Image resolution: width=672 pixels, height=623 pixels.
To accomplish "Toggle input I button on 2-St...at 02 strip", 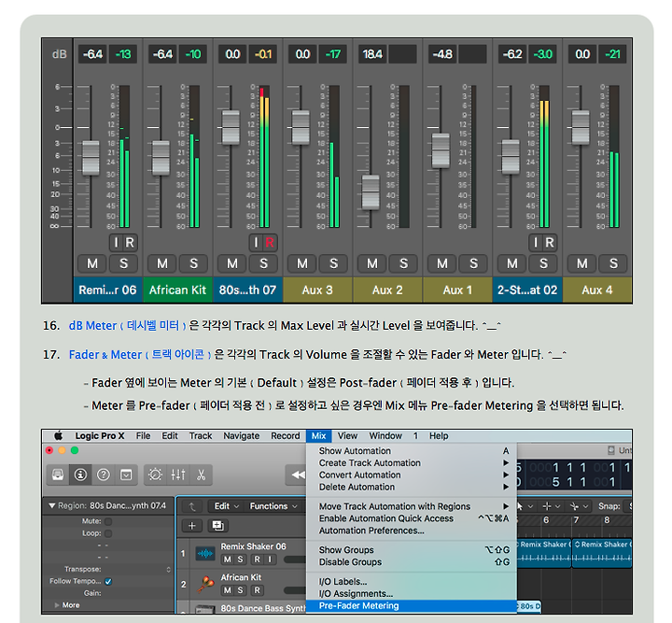I will pyautogui.click(x=536, y=243).
